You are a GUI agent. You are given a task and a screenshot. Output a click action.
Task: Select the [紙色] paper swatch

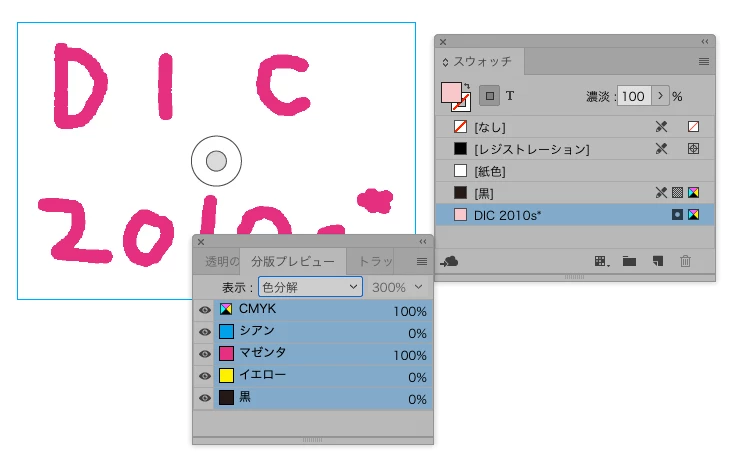[574, 171]
